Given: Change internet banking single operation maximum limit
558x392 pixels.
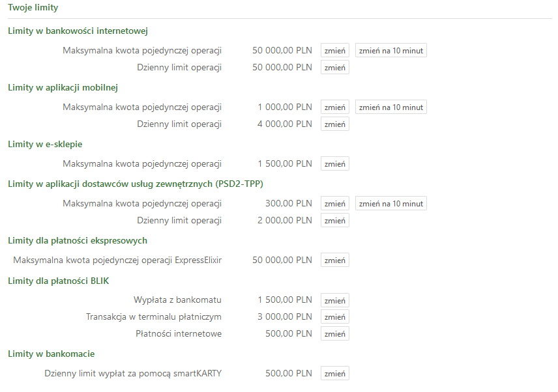Looking at the screenshot, I should [x=334, y=51].
